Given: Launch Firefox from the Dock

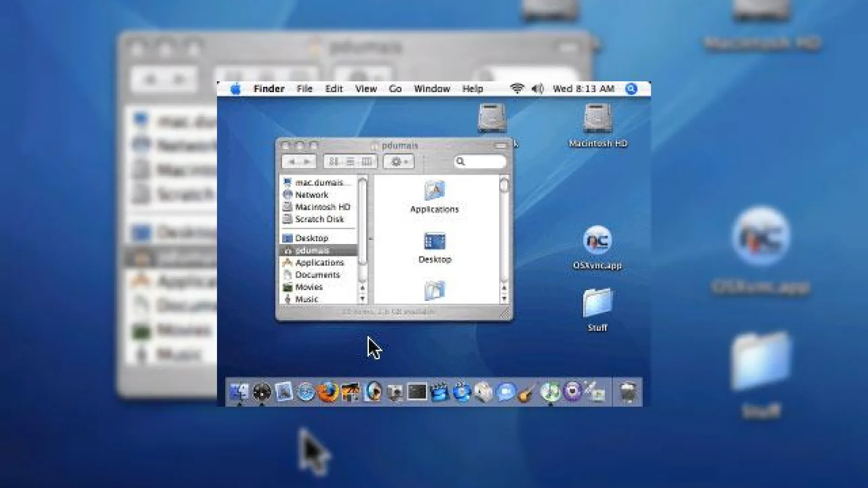Looking at the screenshot, I should (x=328, y=392).
